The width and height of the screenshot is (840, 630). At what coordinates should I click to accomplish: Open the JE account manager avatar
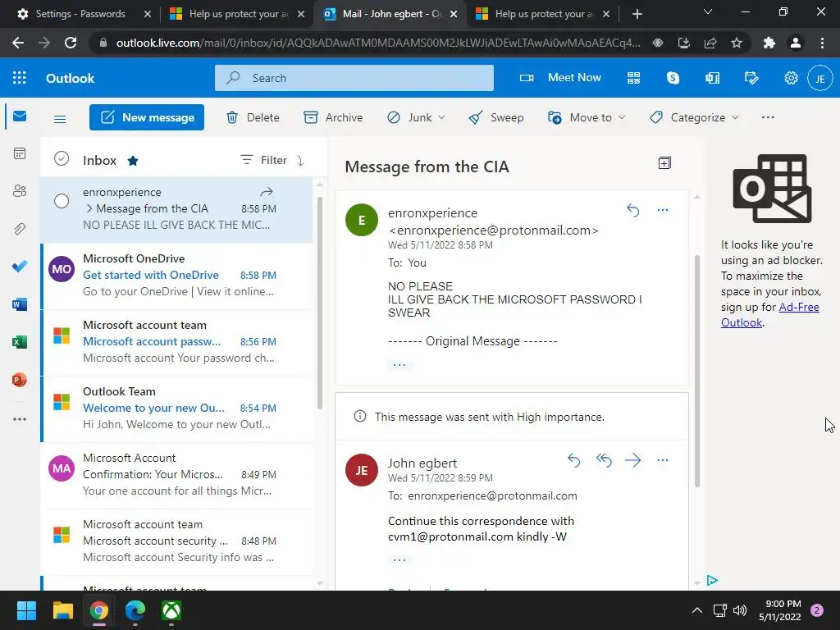820,78
